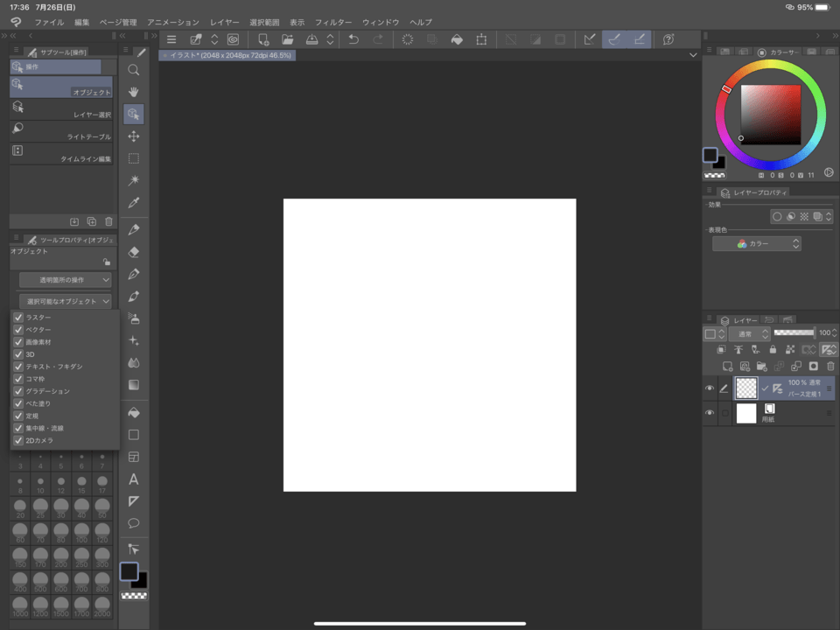
Task: Open the レイヤー menu
Action: point(224,22)
